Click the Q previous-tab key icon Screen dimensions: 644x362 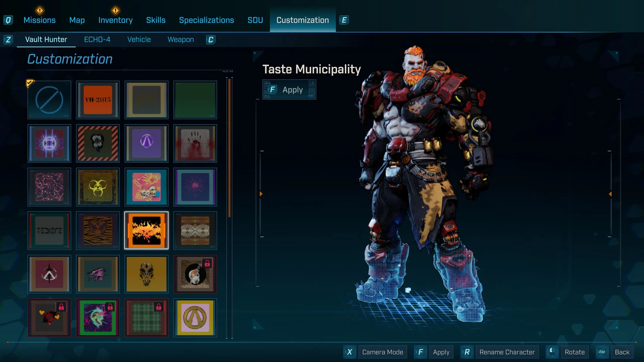tap(8, 20)
